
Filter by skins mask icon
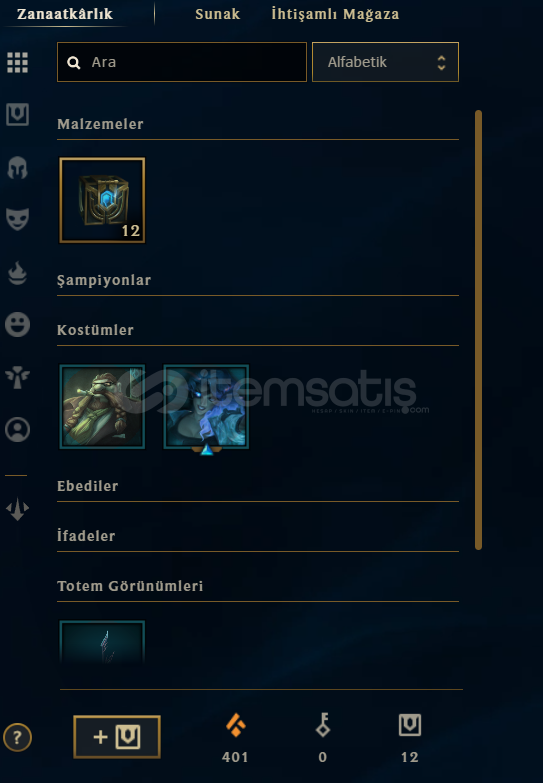[17, 219]
